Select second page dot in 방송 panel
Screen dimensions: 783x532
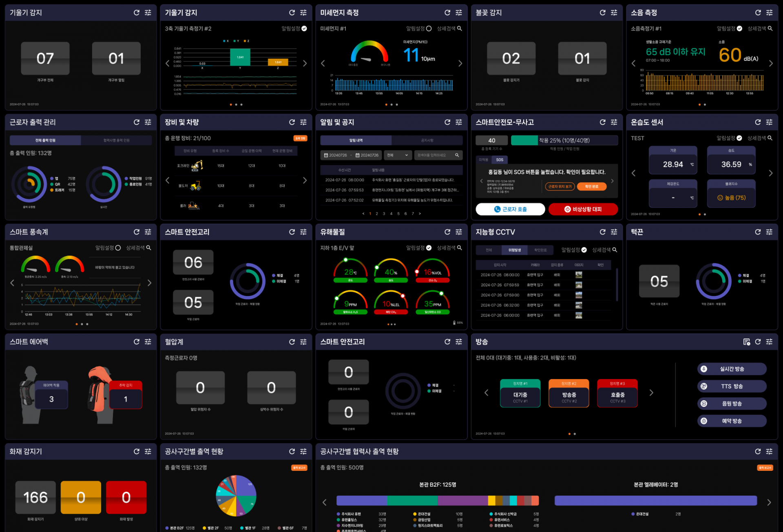tap(575, 434)
